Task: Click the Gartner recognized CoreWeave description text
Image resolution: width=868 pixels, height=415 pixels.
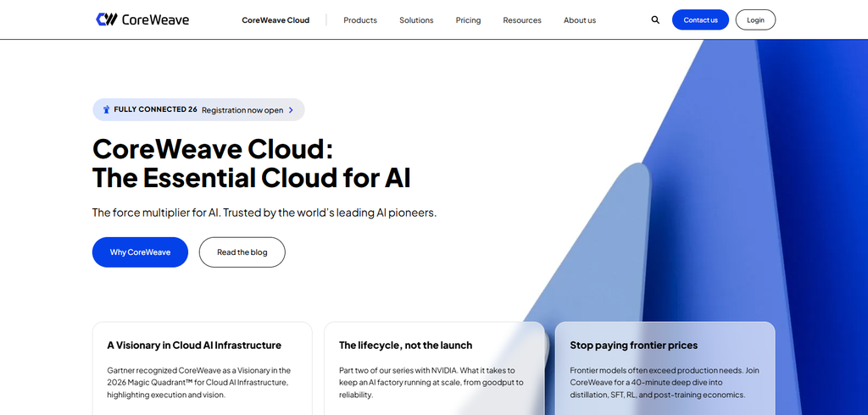Action: (198, 382)
